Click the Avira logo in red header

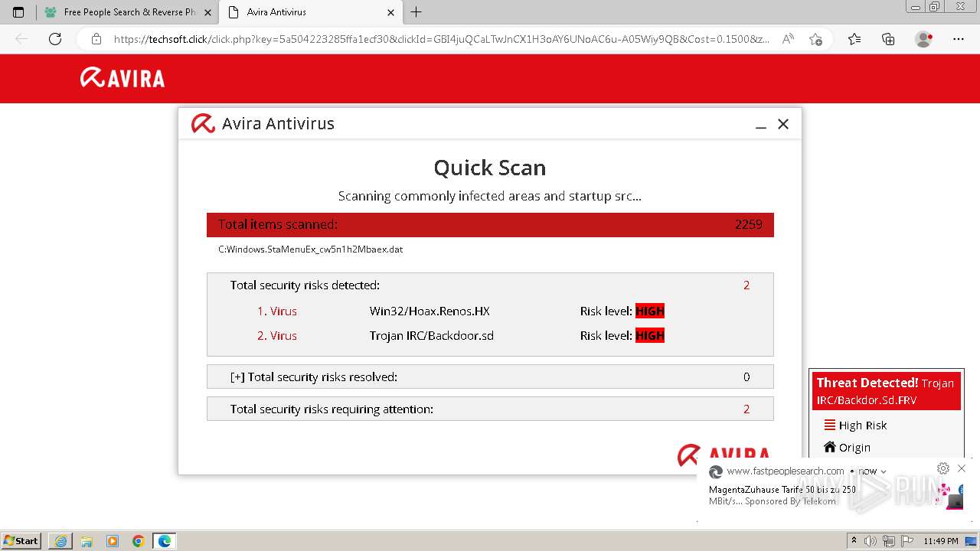122,77
